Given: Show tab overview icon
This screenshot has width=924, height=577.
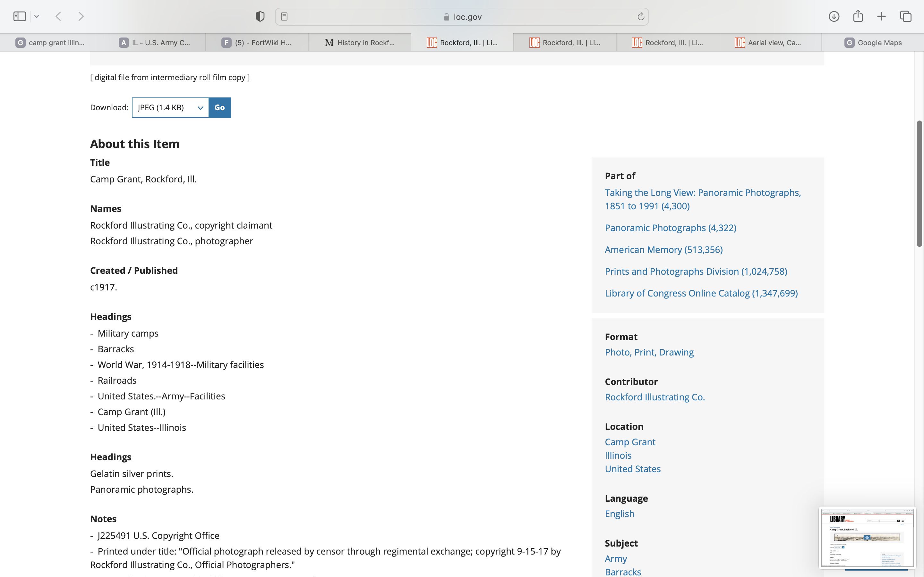Looking at the screenshot, I should [x=906, y=16].
